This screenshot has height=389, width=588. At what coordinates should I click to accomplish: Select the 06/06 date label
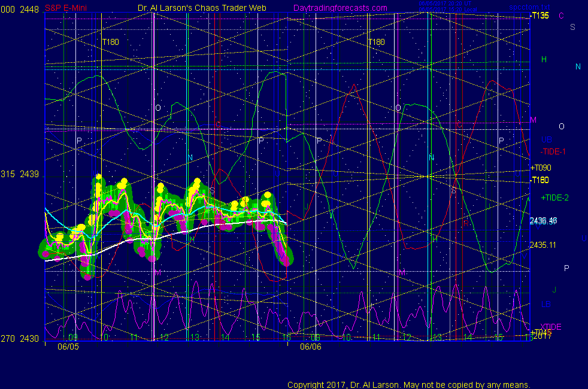point(311,347)
